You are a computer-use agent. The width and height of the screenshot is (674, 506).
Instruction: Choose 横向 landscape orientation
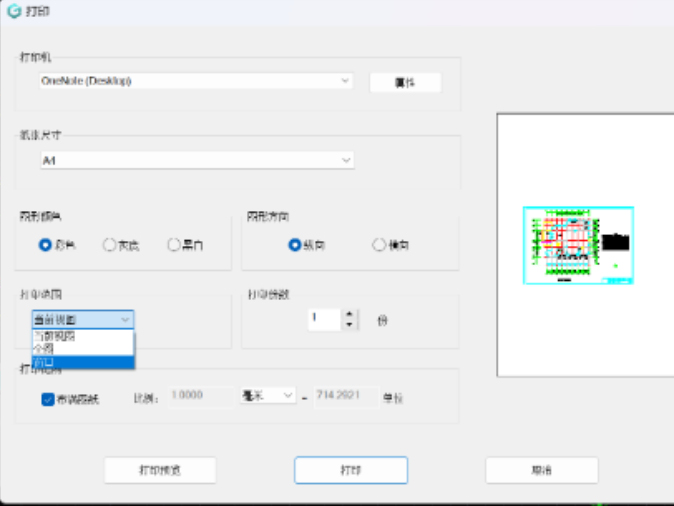(x=379, y=245)
